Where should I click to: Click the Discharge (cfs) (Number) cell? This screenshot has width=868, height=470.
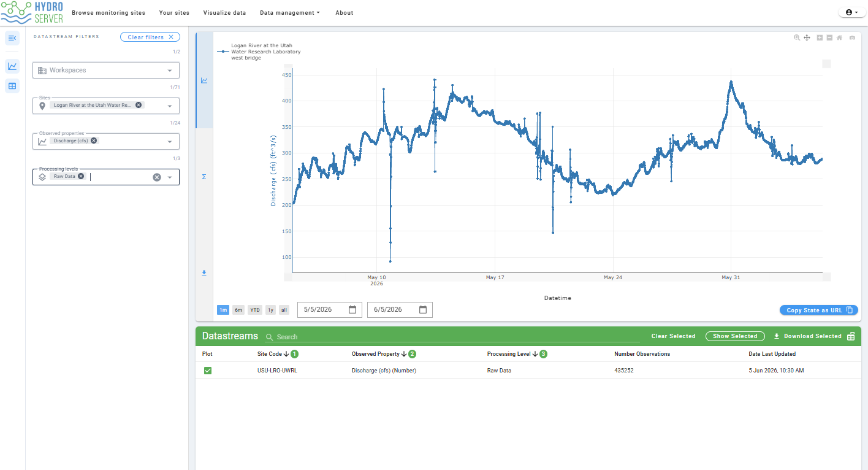click(x=384, y=371)
